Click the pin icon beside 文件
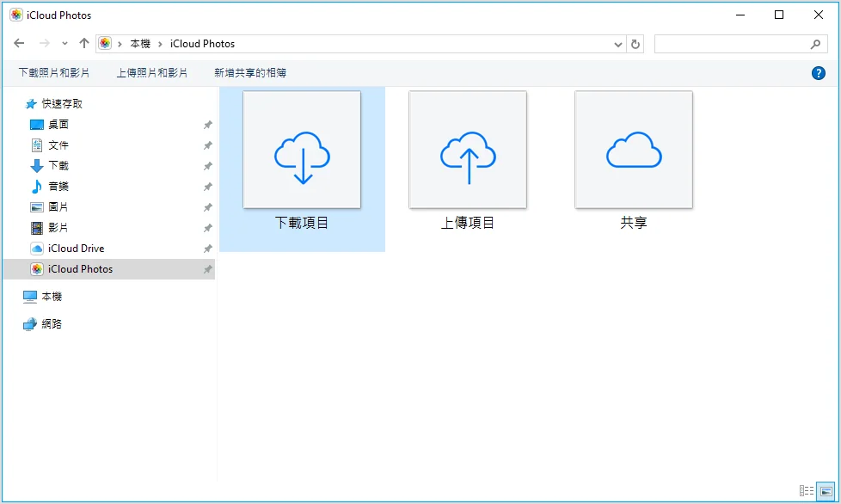This screenshot has height=504, width=841. [x=207, y=145]
